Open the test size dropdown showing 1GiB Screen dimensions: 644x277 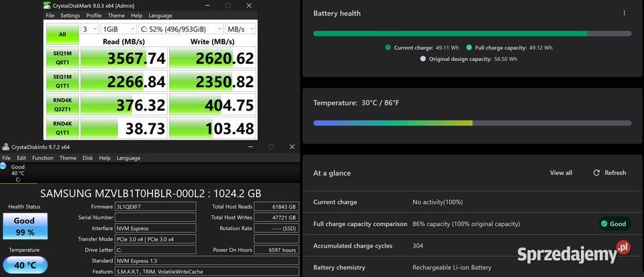pyautogui.click(x=118, y=29)
